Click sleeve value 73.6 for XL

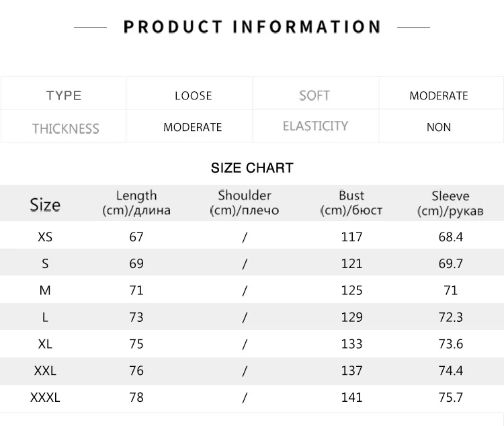(x=451, y=344)
